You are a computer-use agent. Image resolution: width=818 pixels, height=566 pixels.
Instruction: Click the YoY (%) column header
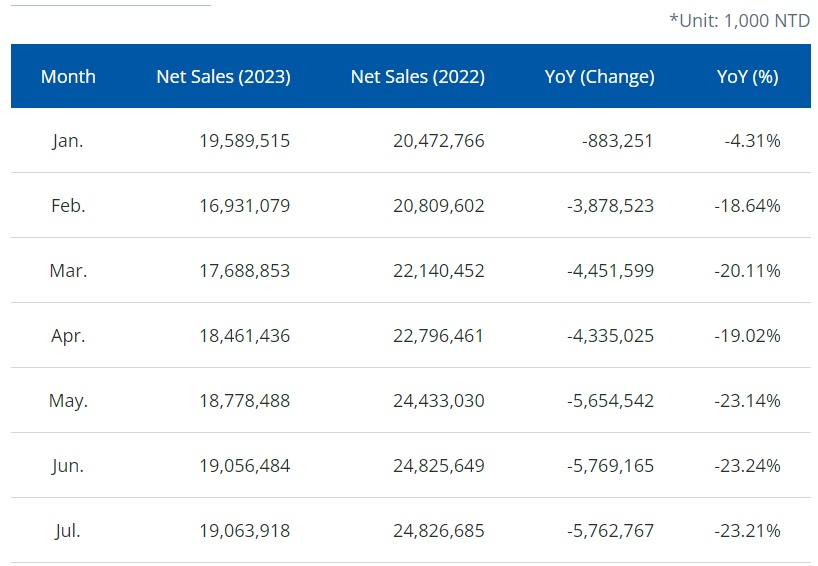coord(747,76)
